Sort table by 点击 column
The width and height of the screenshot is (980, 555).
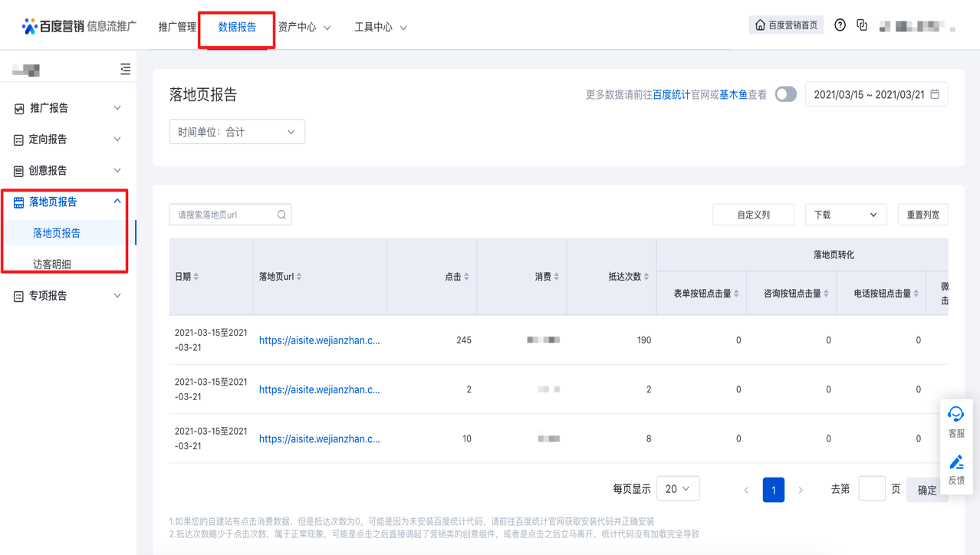pyautogui.click(x=466, y=277)
